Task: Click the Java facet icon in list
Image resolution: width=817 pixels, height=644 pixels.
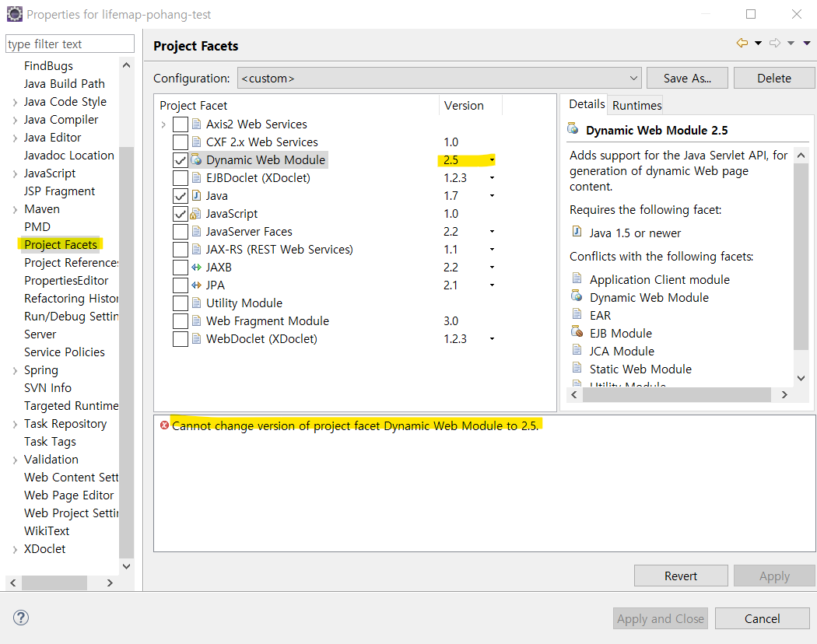Action: click(196, 195)
